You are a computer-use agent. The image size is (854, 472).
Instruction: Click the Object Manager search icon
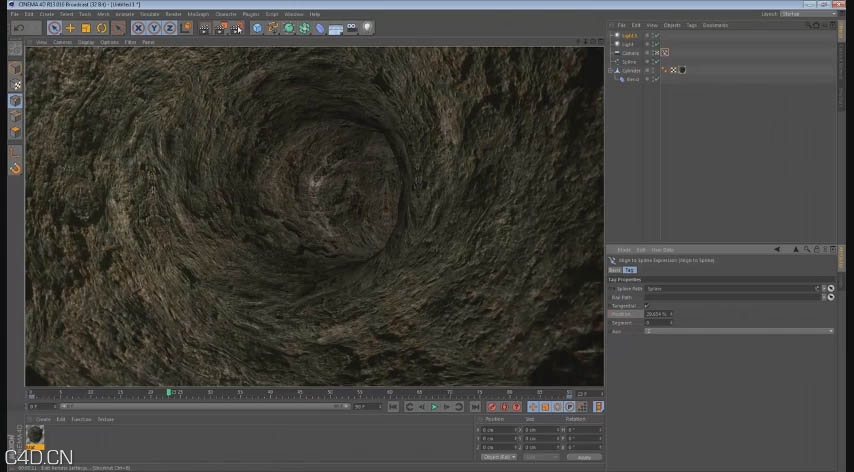coord(808,25)
